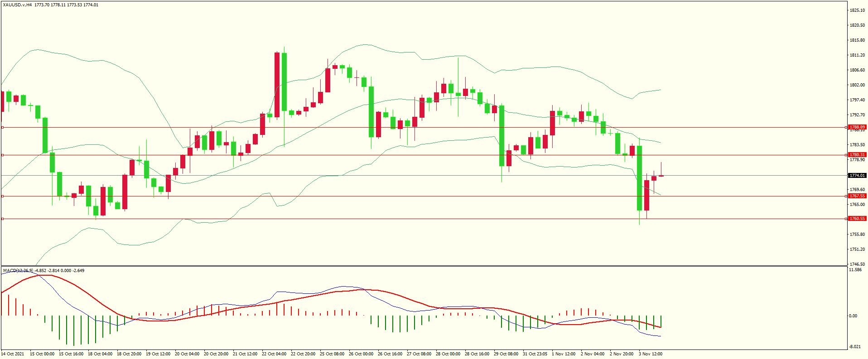868x359 pixels.
Task: Click the 28 Oct 00:00 time label
Action: point(448,354)
